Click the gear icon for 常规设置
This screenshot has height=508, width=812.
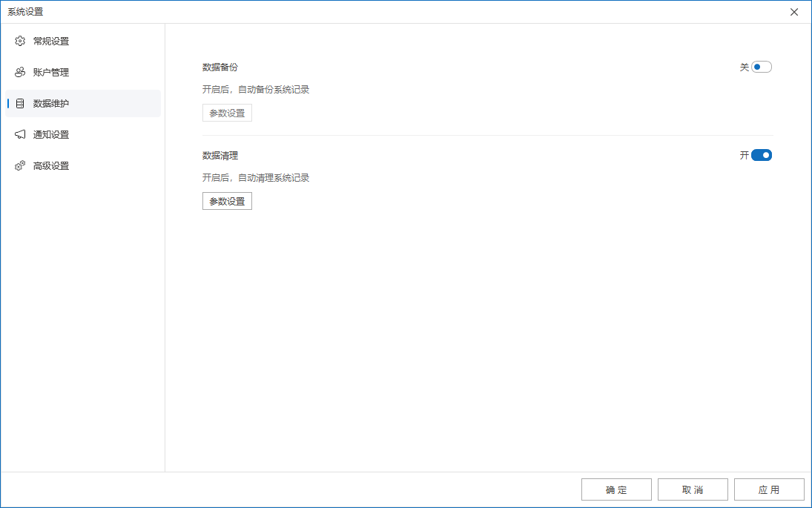point(20,42)
